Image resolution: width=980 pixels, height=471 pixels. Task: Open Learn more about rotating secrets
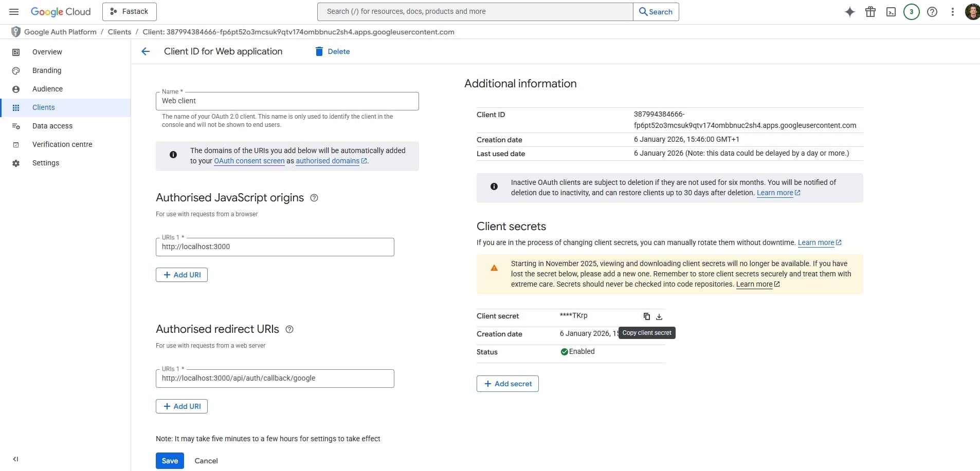pyautogui.click(x=820, y=242)
